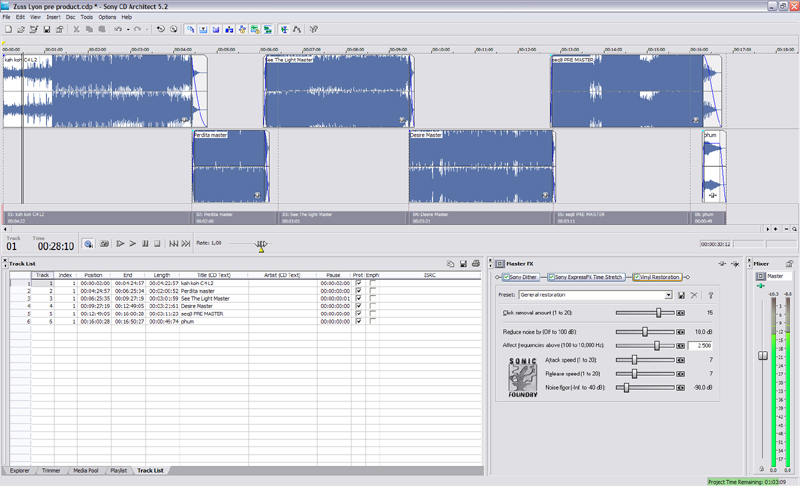Click the Copy icon in Track List panel
The width and height of the screenshot is (800, 486).
(451, 264)
